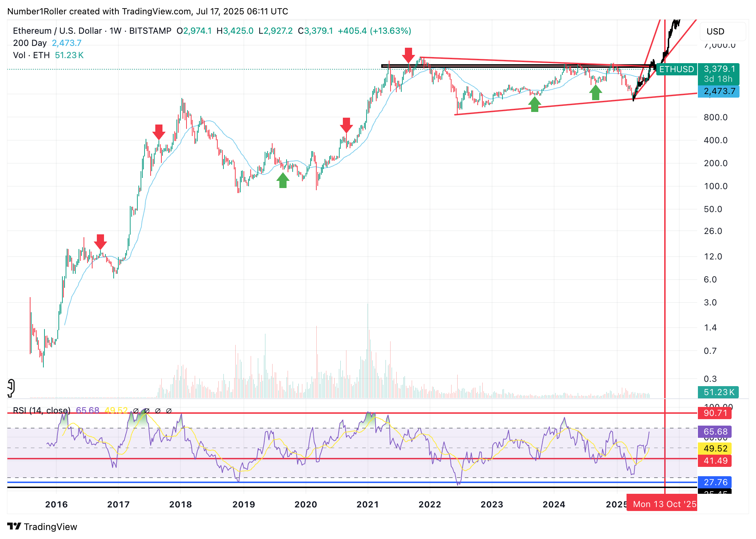Image resolution: width=756 pixels, height=539 pixels.
Task: Click the green ETHUSD symbol label
Action: click(x=676, y=69)
